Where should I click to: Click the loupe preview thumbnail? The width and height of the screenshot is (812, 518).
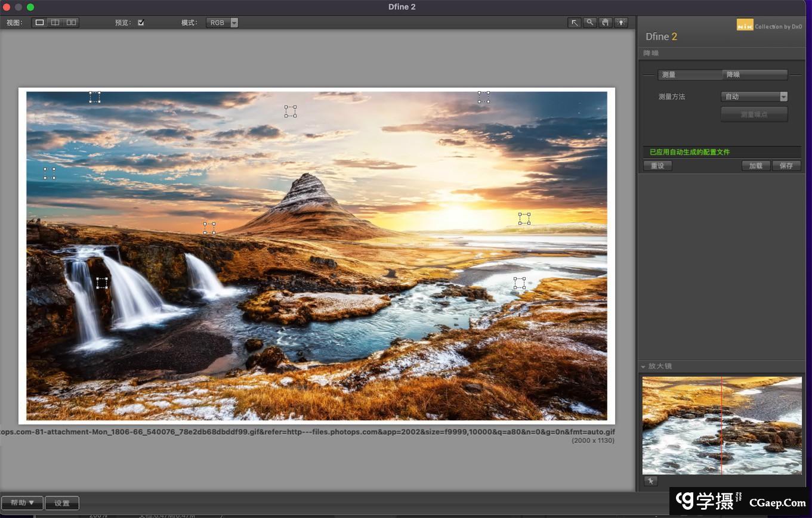(x=722, y=425)
